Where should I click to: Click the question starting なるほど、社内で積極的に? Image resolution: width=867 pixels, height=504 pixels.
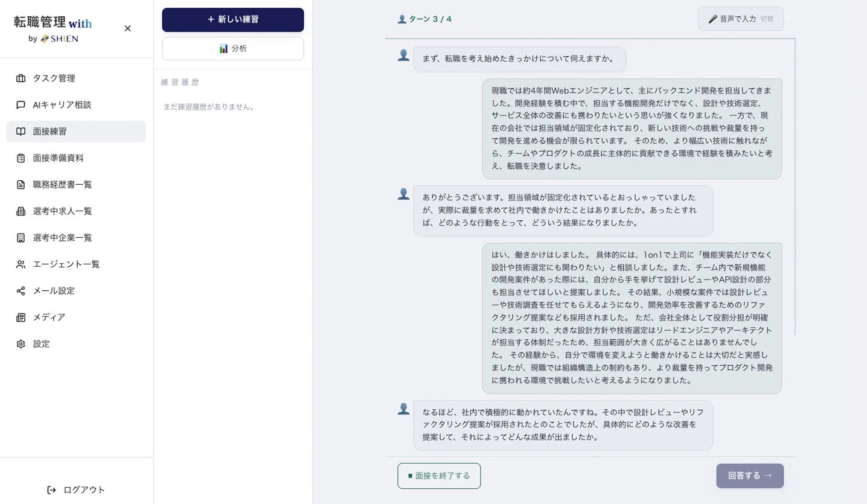point(563,425)
